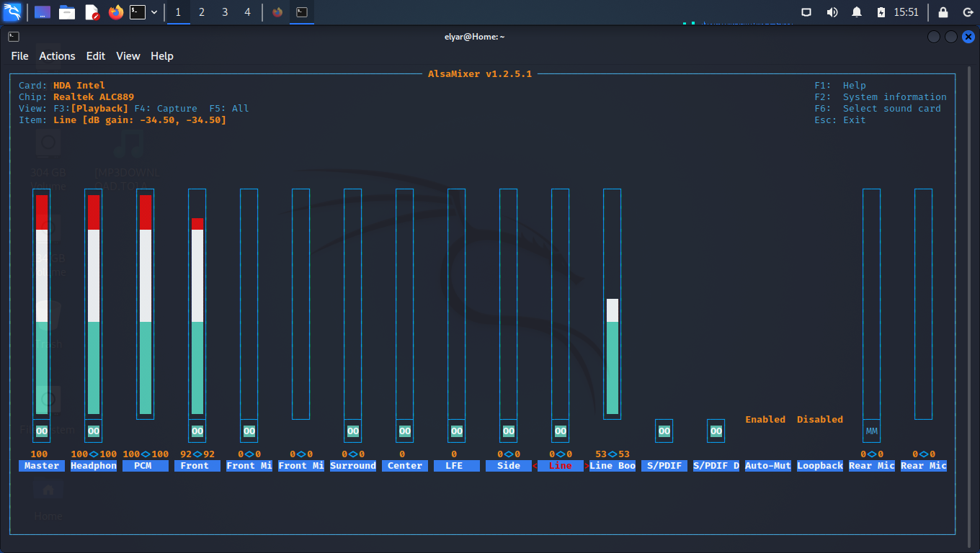Viewport: 980px width, 553px height.
Task: Switch to workspace 3
Action: click(225, 12)
